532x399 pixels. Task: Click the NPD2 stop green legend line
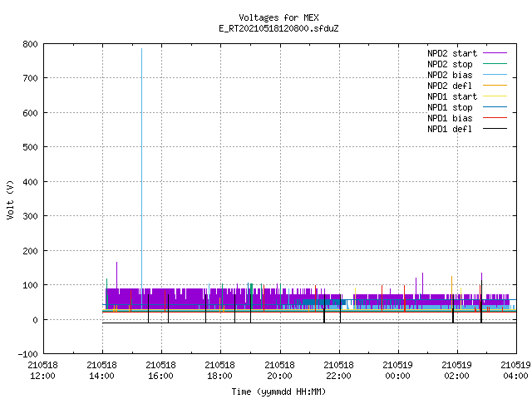(495, 64)
